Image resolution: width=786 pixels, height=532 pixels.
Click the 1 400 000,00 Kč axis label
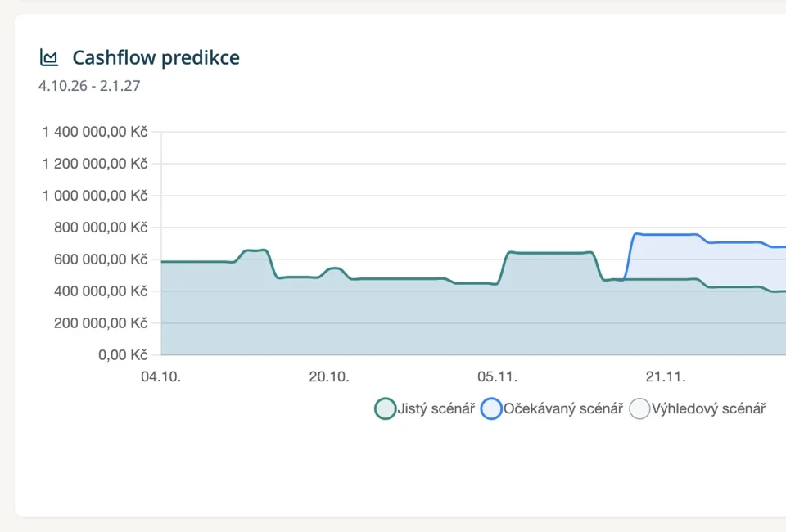coord(95,132)
